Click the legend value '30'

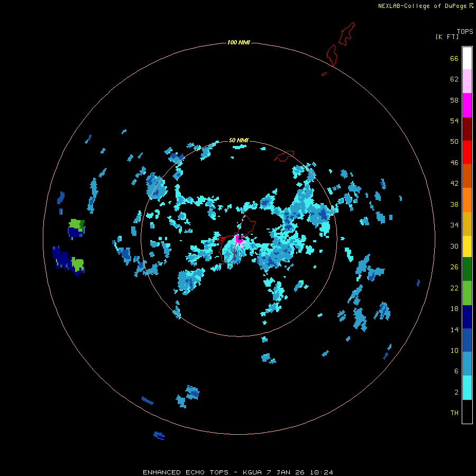tap(454, 246)
